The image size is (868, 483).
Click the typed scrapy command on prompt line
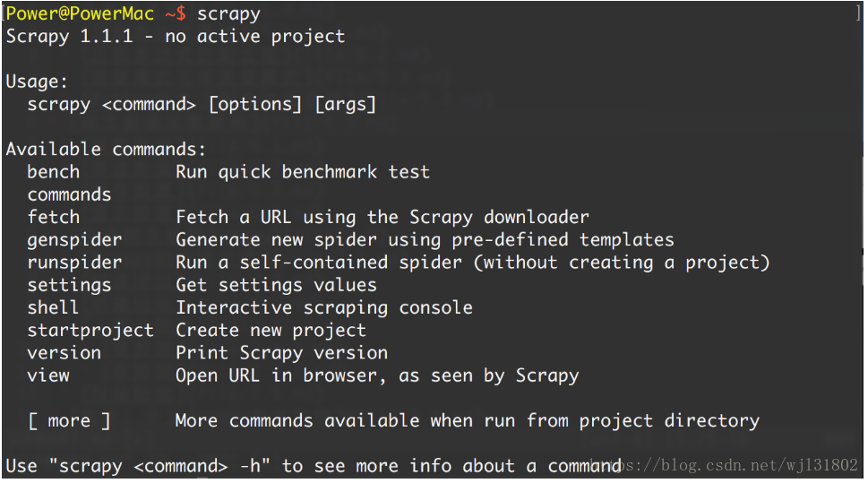[x=228, y=14]
